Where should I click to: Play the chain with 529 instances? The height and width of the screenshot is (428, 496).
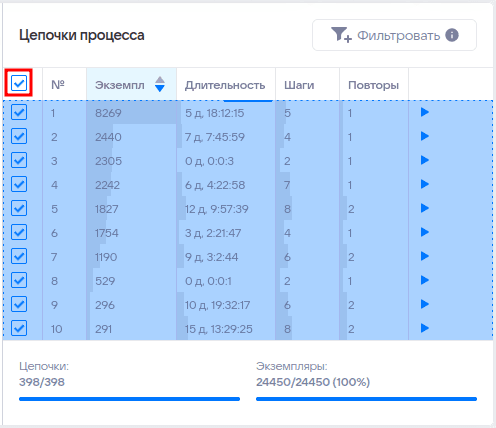(x=424, y=280)
